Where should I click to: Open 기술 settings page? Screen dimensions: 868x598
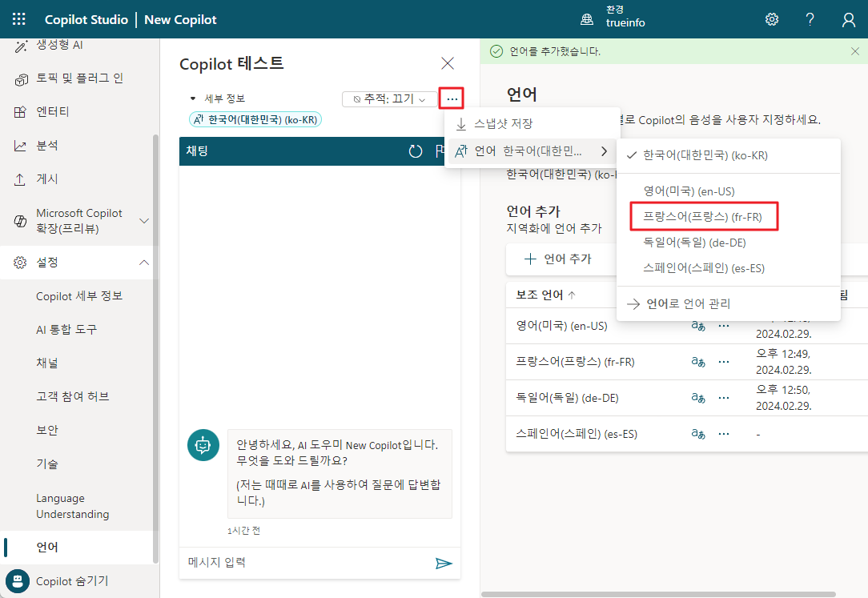[47, 464]
